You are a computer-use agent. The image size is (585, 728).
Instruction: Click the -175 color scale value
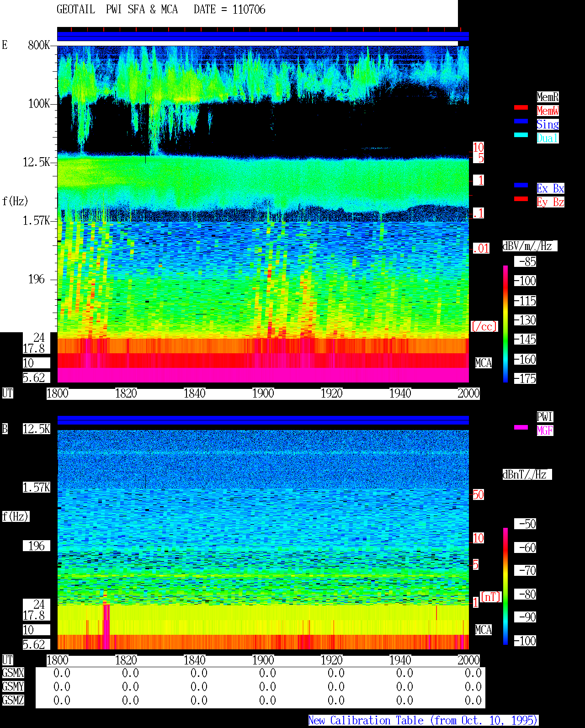[x=526, y=378]
